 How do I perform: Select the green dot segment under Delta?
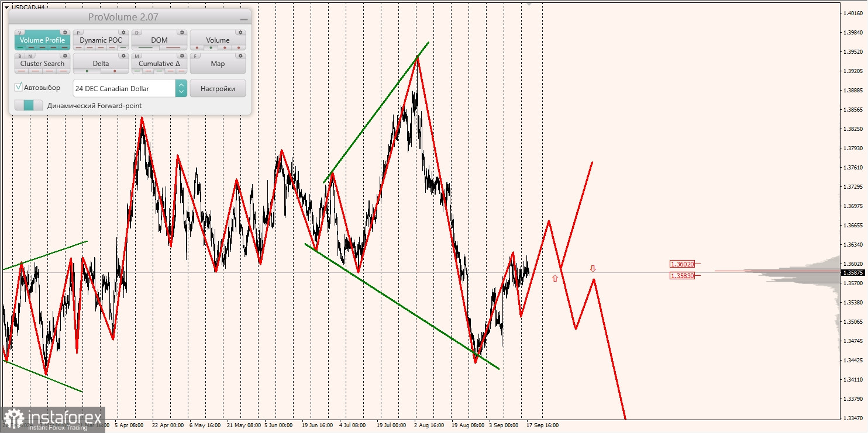pyautogui.click(x=87, y=71)
